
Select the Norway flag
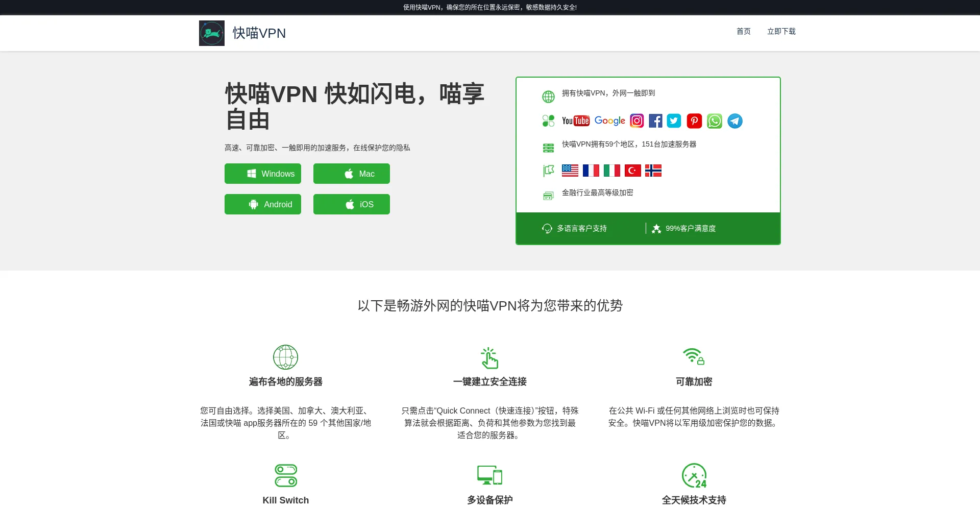point(653,171)
